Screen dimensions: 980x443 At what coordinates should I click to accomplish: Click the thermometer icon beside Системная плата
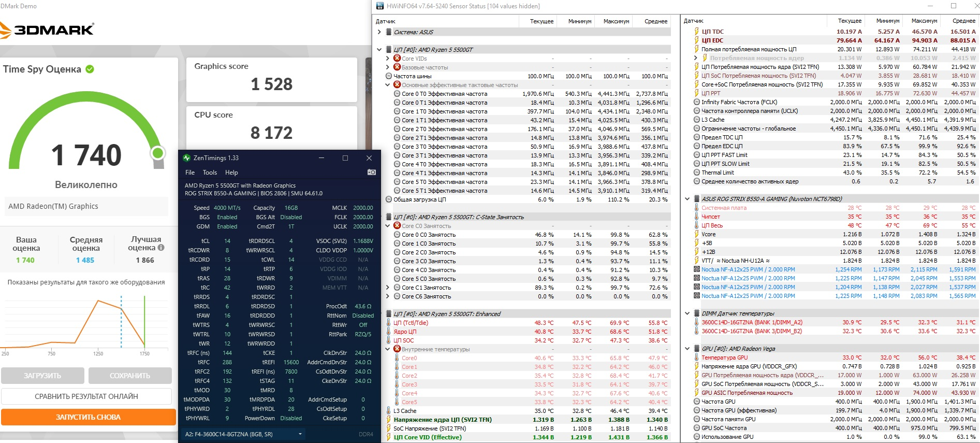pos(697,208)
